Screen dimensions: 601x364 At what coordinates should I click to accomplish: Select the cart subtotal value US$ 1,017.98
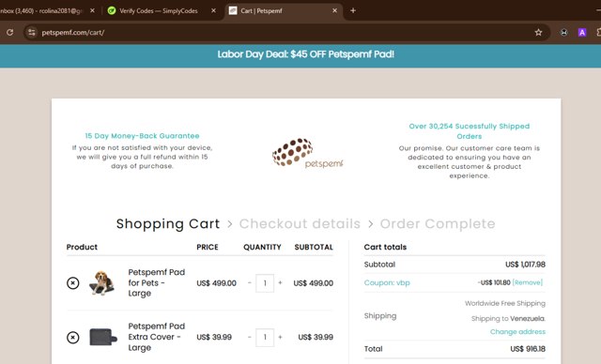tap(525, 265)
